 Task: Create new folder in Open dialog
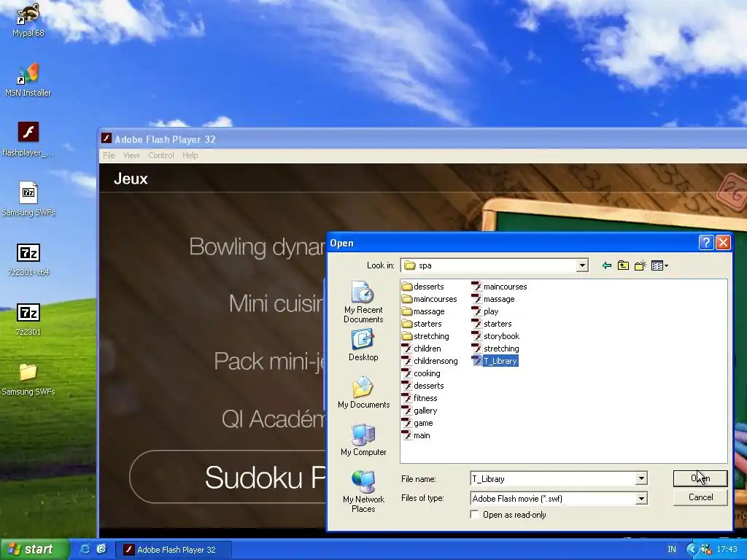(x=640, y=265)
